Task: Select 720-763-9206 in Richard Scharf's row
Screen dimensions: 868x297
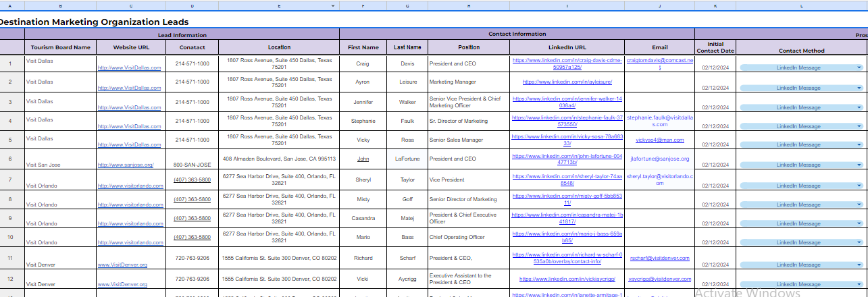Action: tap(193, 258)
